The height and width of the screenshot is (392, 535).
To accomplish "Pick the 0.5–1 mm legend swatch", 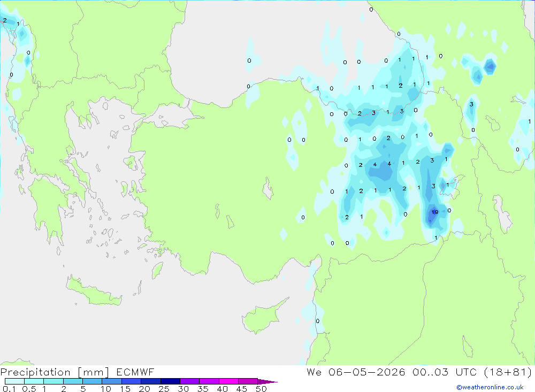I will 34,381.
